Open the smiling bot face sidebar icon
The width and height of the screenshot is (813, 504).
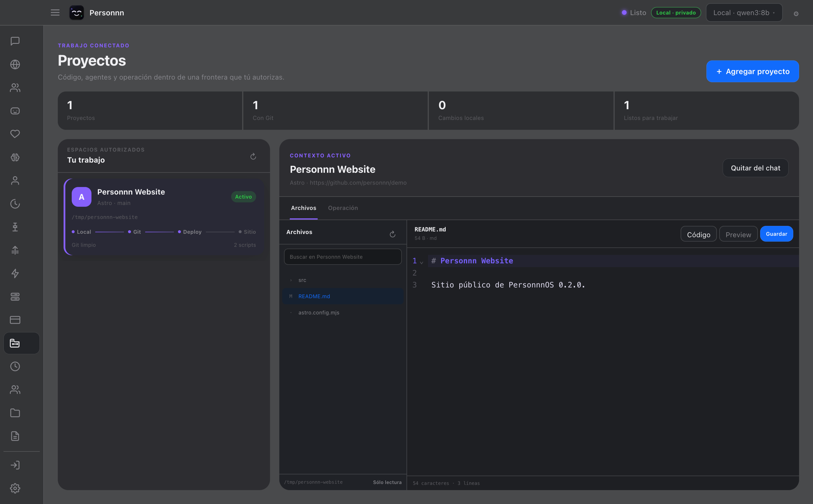pyautogui.click(x=15, y=111)
